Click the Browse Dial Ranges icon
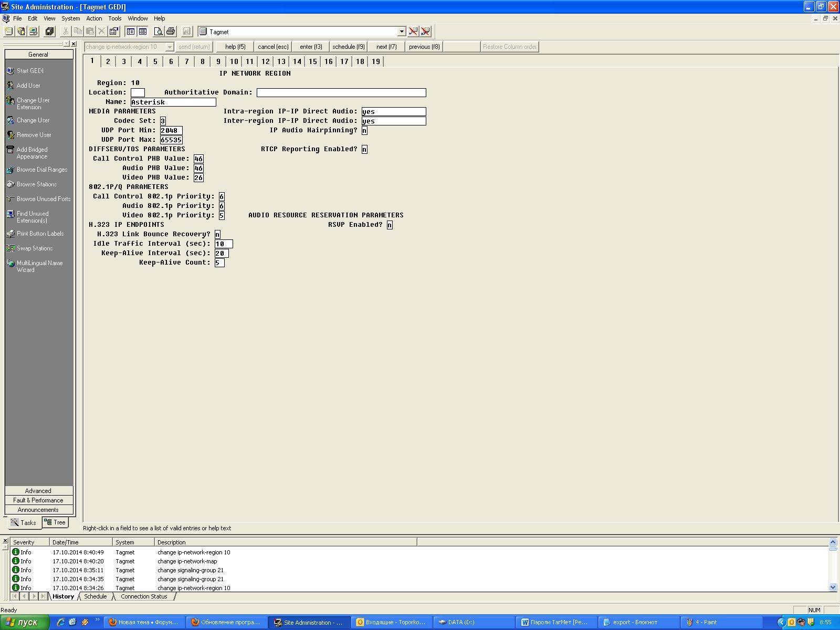 click(10, 170)
